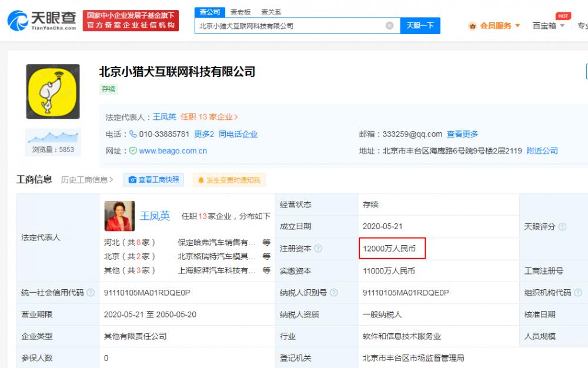Screen dimensions: 588x368
Task: Click the verified shield icon beside the website
Action: click(x=133, y=150)
